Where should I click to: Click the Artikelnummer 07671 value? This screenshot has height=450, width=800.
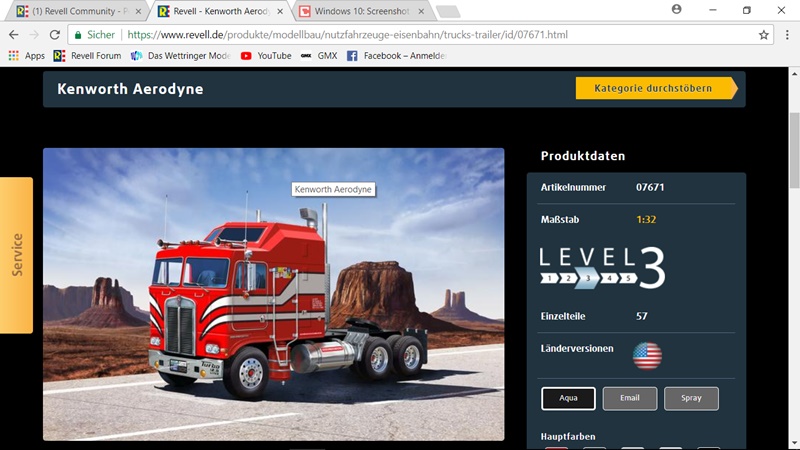650,187
